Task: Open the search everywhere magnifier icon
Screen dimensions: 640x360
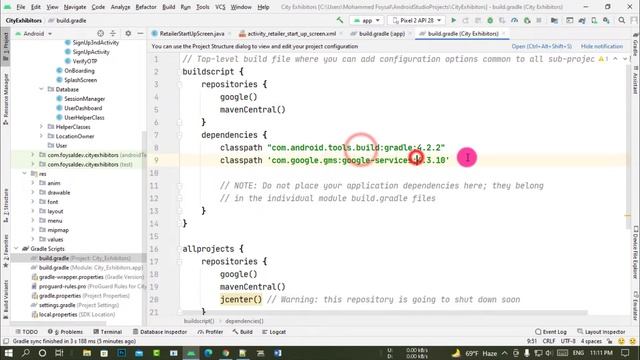Action: pos(622,20)
